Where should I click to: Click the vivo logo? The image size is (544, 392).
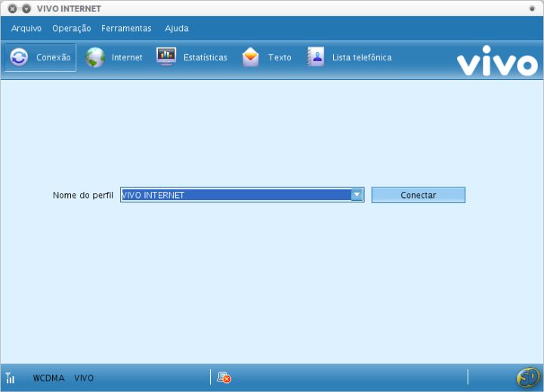pyautogui.click(x=497, y=61)
